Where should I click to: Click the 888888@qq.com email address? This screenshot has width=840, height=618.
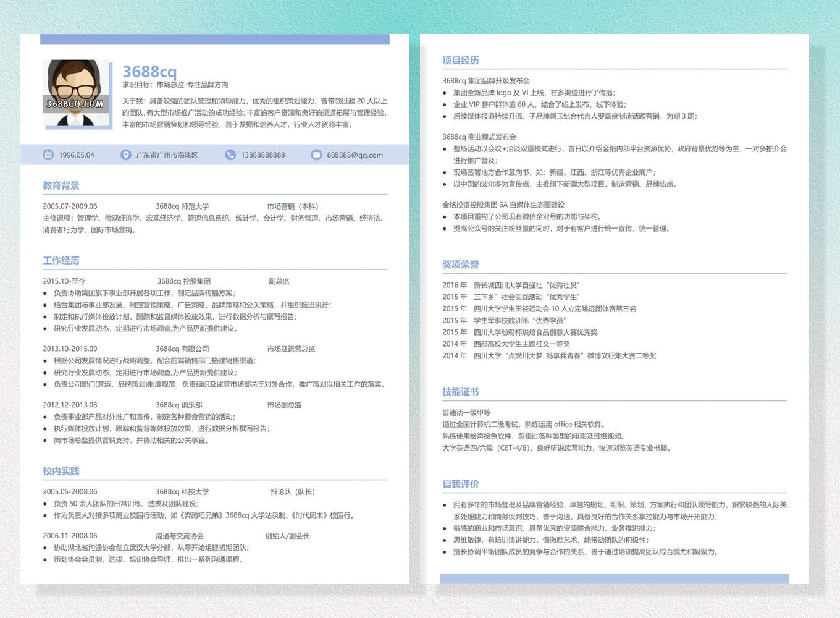tap(355, 155)
